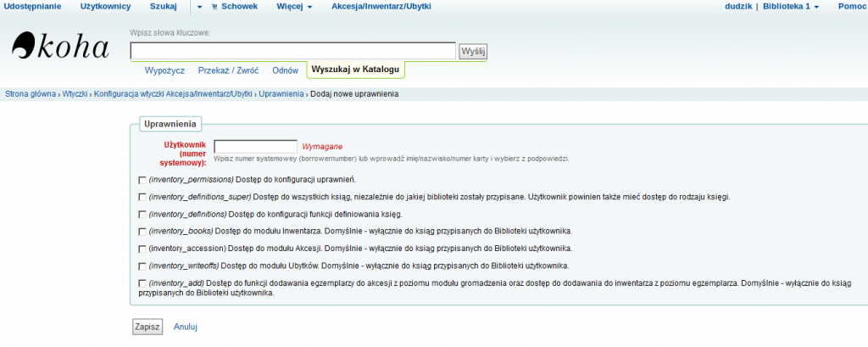Expand the Więcej dropdown menu
The image size is (868, 347).
[294, 7]
